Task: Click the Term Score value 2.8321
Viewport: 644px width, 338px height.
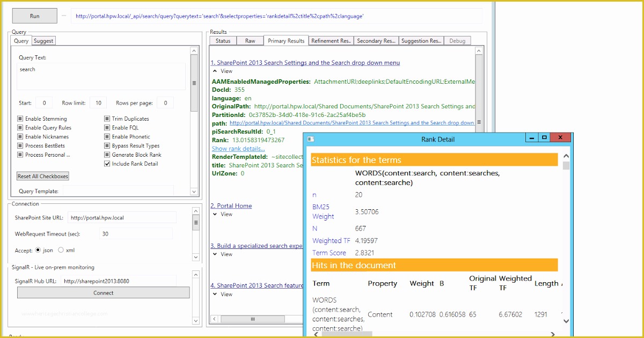Action: (x=365, y=253)
